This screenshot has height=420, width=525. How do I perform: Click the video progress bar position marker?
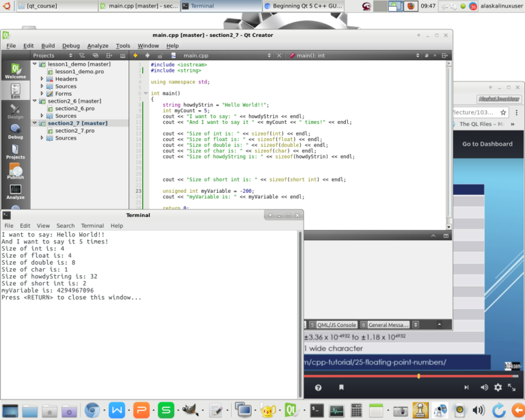418,376
